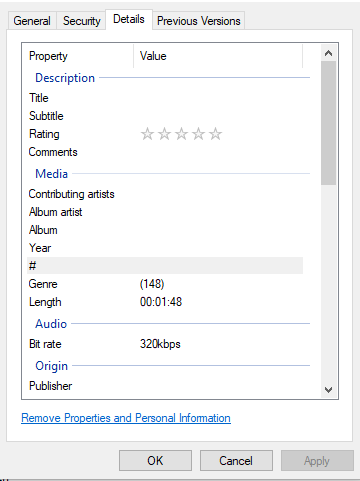Select the Title property row
The image size is (360, 481).
(165, 98)
